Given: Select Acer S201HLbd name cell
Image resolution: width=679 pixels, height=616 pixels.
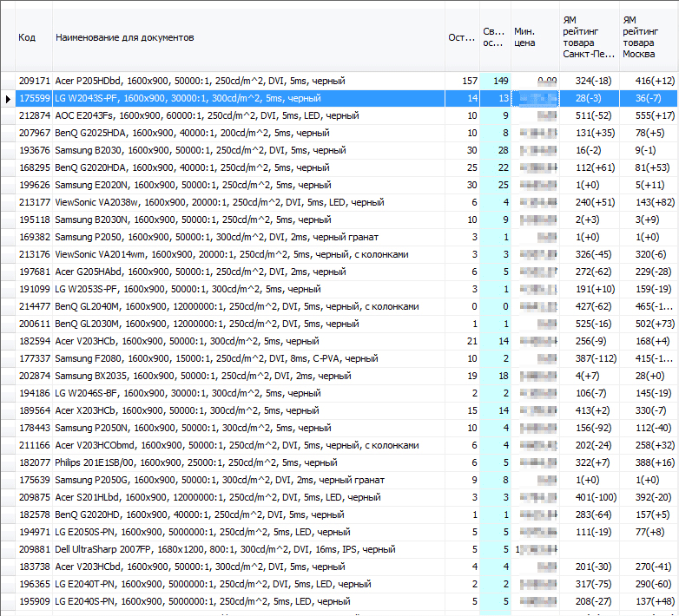Looking at the screenshot, I should pos(248,497).
